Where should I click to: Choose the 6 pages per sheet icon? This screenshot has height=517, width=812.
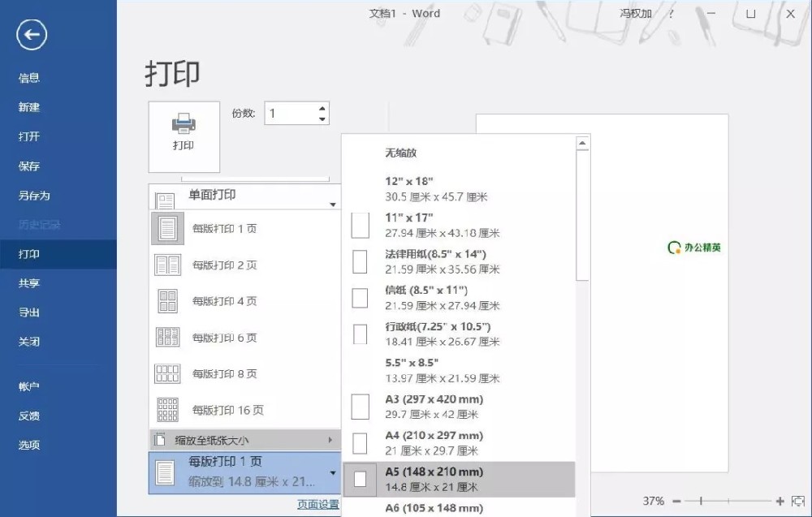(166, 338)
